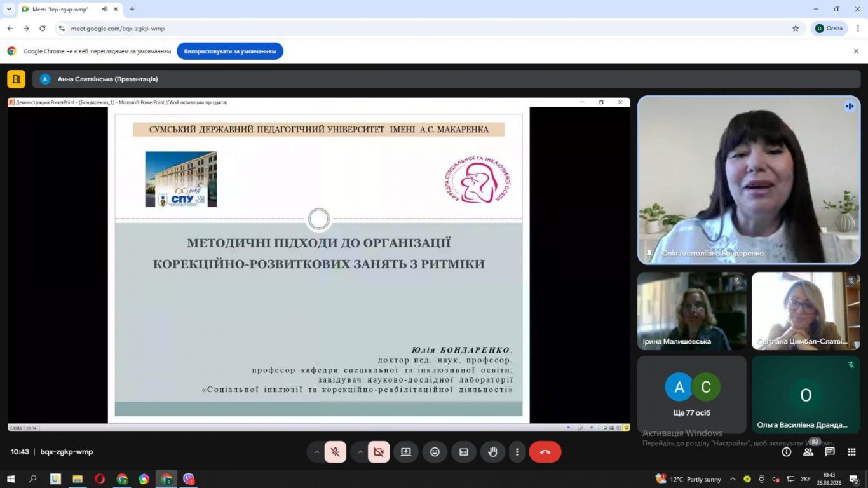Bookmark this page with the star icon
This screenshot has width=868, height=488.
(796, 29)
